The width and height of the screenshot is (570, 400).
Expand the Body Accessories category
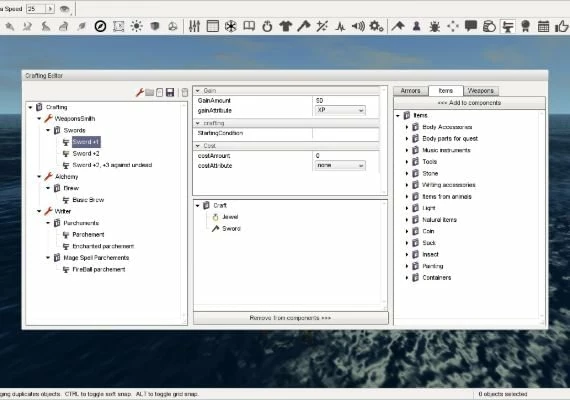(x=407, y=127)
